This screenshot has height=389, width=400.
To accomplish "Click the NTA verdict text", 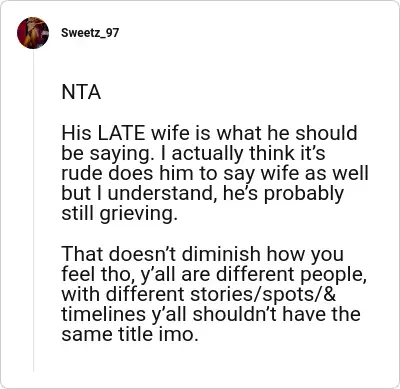I will pos(81,92).
